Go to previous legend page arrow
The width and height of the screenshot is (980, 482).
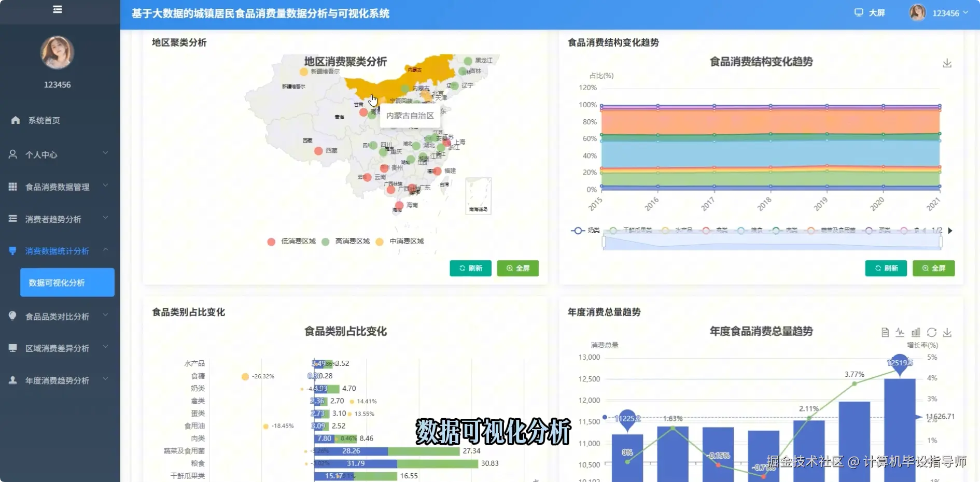coord(925,231)
